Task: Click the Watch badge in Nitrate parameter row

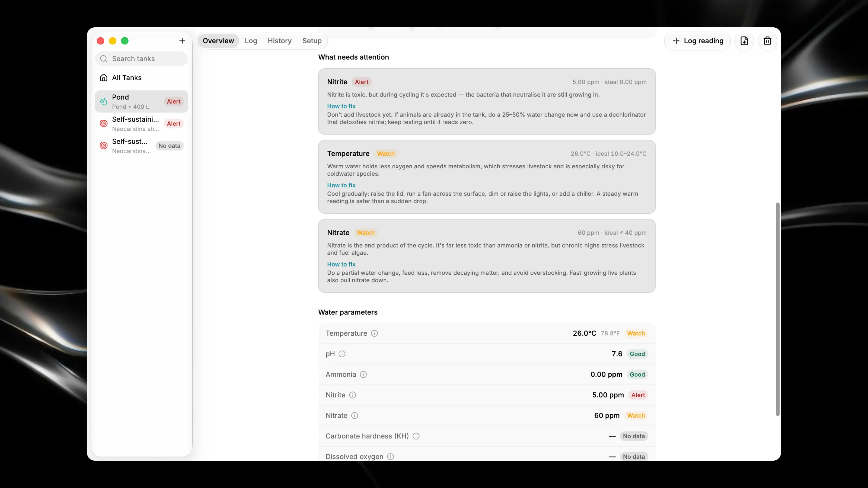Action: pyautogui.click(x=636, y=415)
